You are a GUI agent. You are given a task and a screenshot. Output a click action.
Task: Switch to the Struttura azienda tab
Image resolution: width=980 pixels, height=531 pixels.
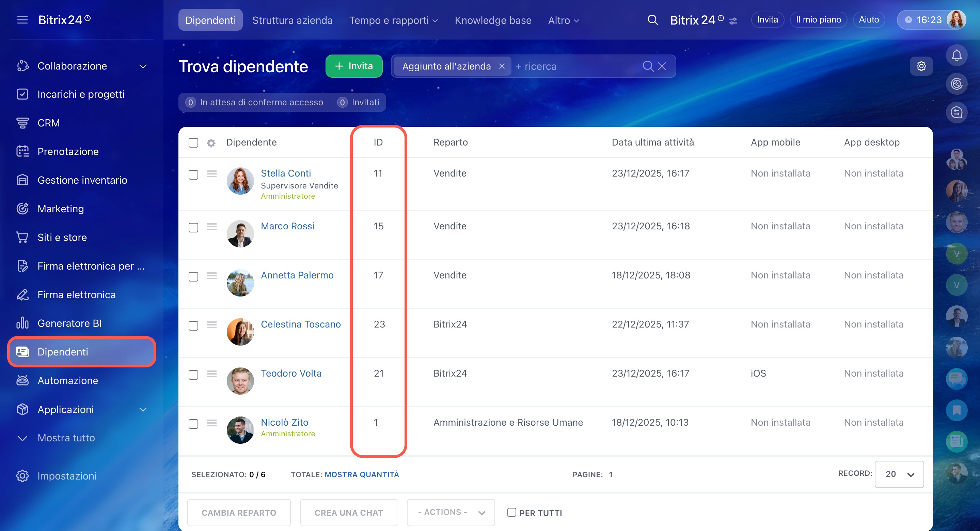pyautogui.click(x=292, y=20)
